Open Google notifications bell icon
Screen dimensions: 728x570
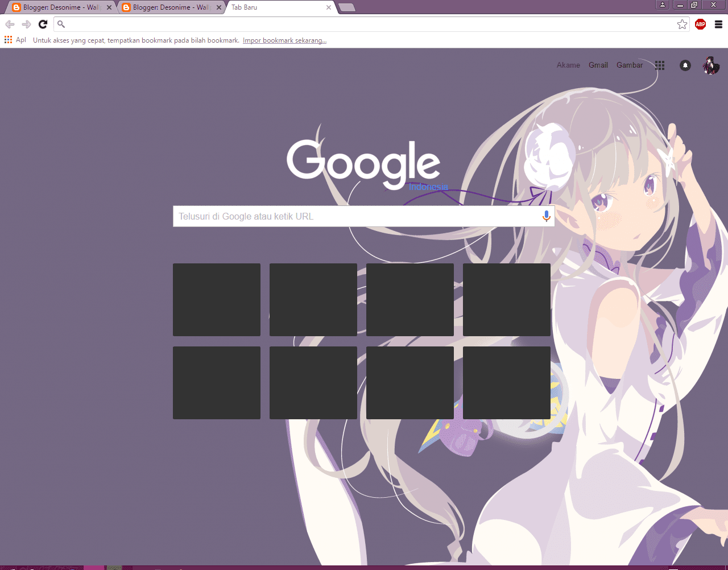685,65
